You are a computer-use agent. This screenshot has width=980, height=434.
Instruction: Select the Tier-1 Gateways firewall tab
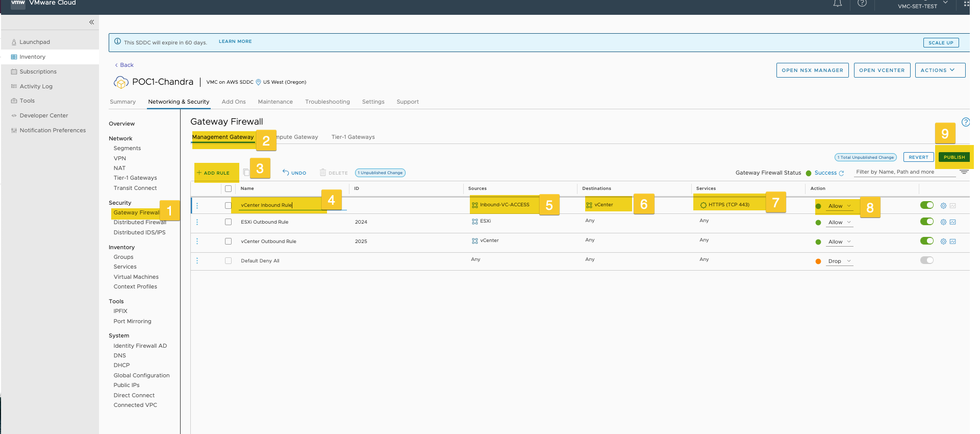[353, 137]
